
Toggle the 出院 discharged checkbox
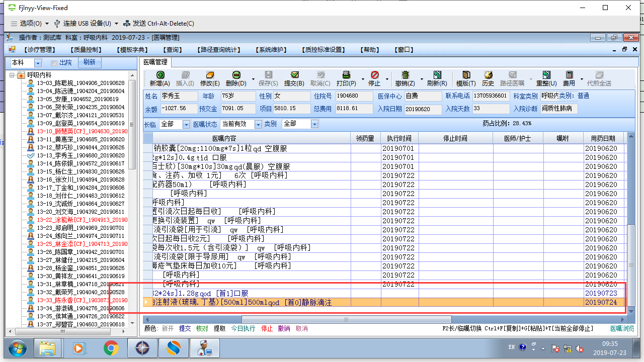pos(54,63)
